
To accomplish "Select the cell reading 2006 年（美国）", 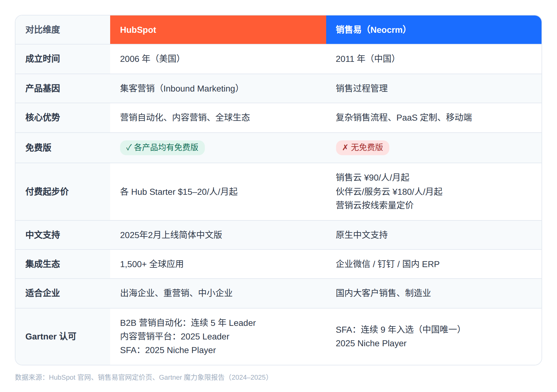I will 218,59.
